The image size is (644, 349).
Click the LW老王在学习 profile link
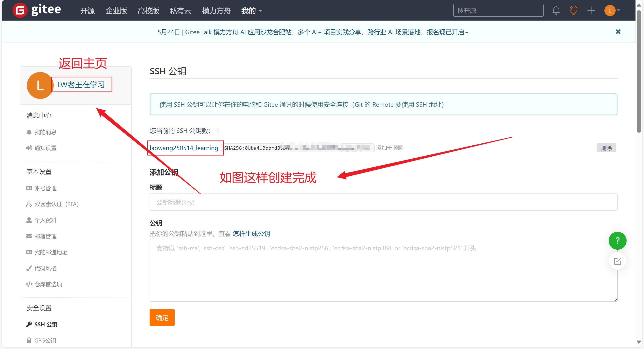coord(81,85)
